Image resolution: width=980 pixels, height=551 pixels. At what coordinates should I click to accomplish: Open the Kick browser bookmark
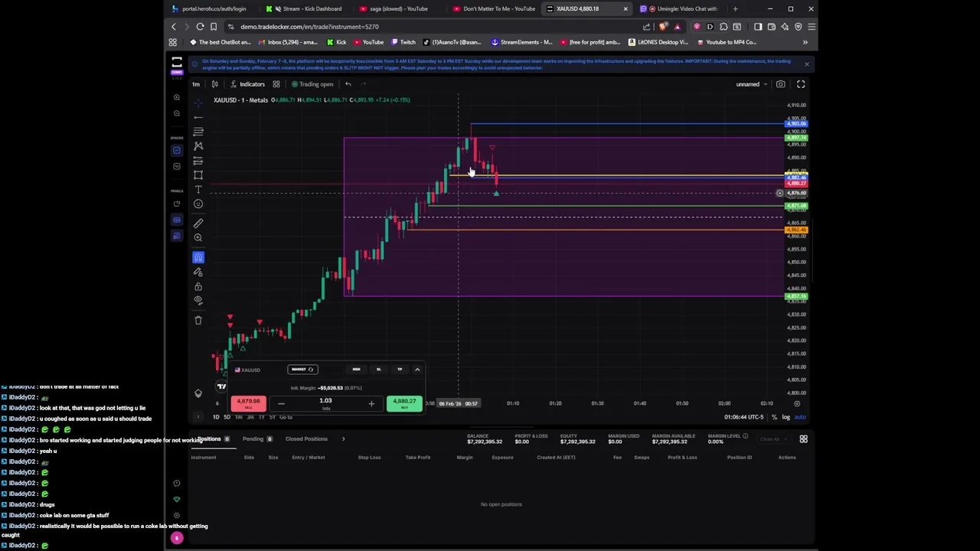(x=337, y=42)
